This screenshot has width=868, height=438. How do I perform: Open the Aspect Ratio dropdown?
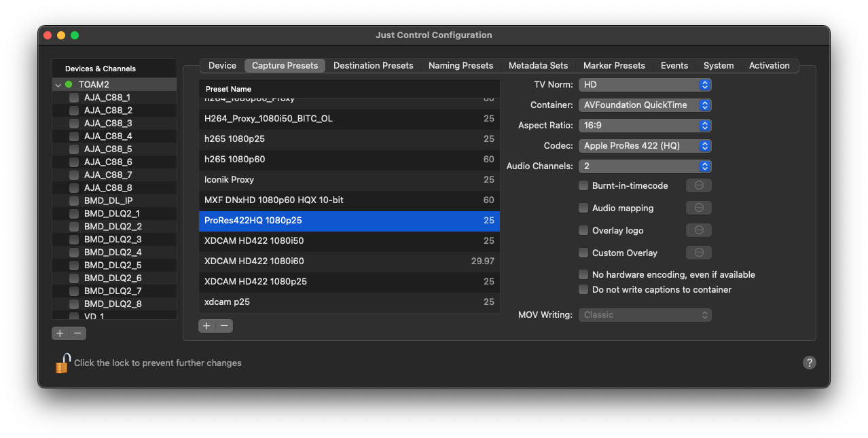645,126
